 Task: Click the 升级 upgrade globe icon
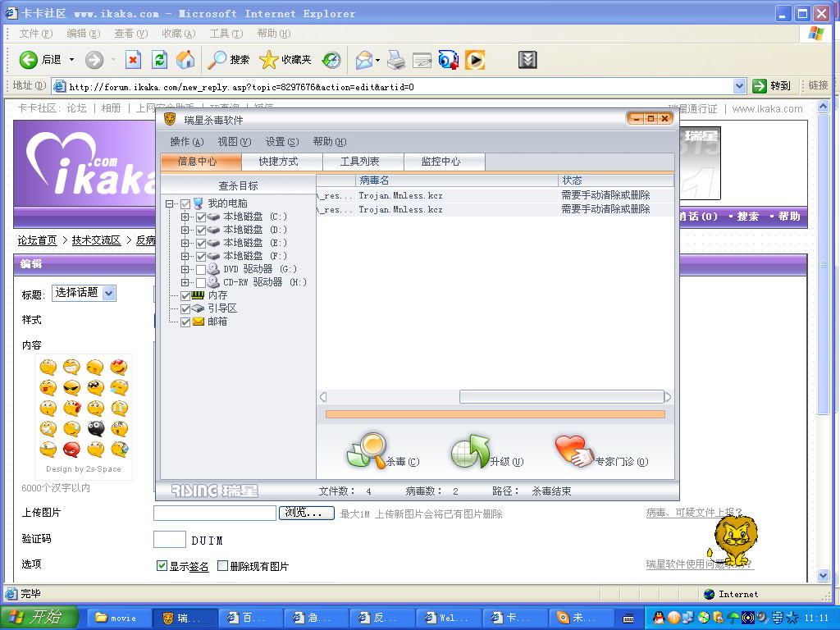click(470, 451)
